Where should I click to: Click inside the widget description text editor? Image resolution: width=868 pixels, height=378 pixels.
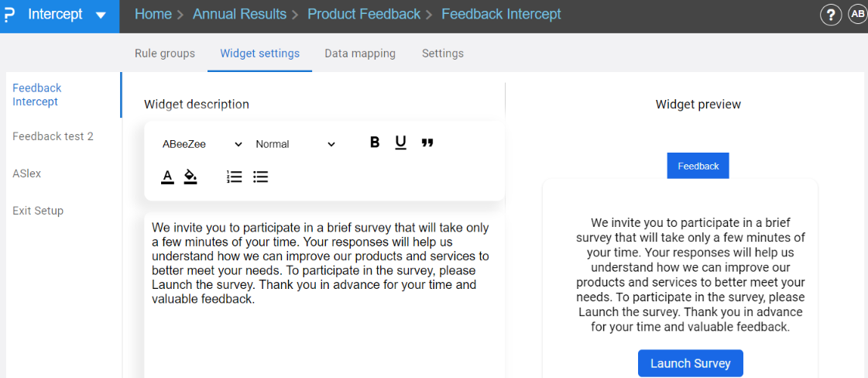pos(324,295)
